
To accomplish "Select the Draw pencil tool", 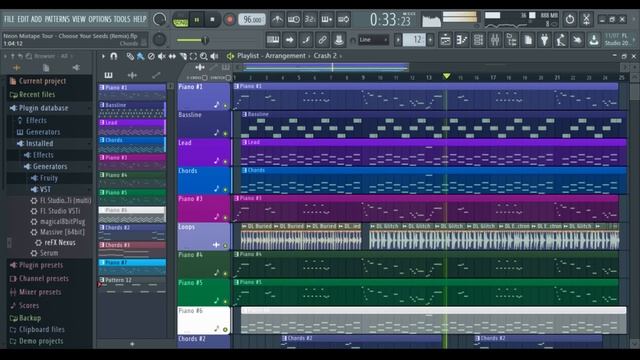I will tap(130, 56).
